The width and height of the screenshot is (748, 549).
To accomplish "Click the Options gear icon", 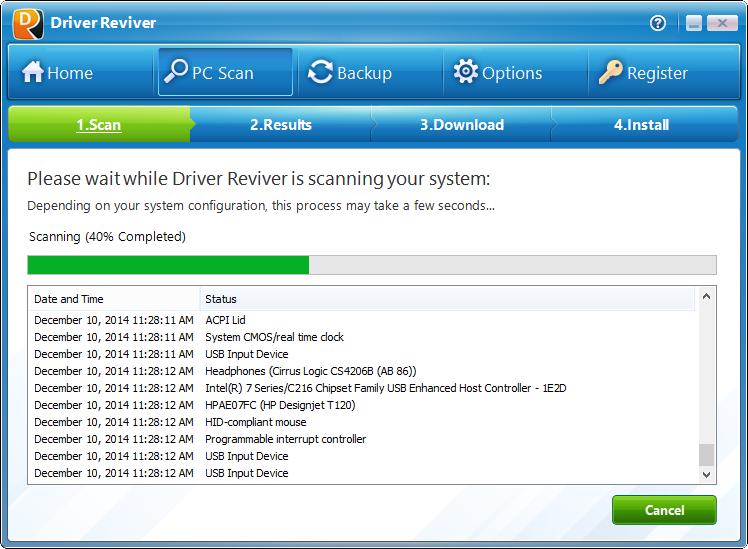I will pos(466,73).
